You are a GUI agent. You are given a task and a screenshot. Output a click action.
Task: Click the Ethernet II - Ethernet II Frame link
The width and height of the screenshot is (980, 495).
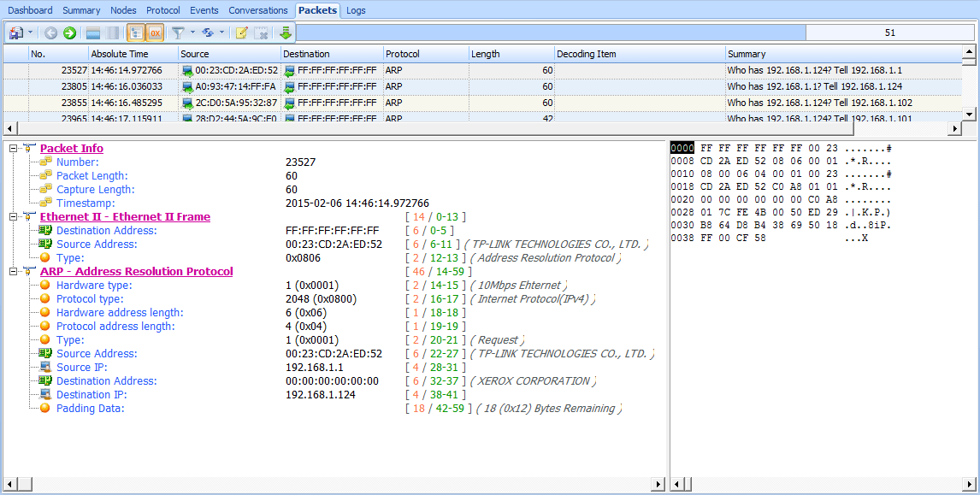(125, 217)
